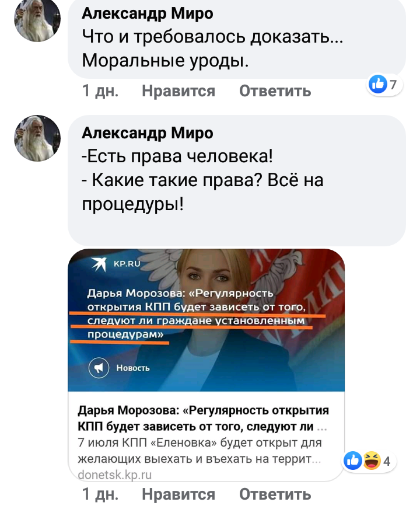
Task: Open the donetsk.kp.ru source link
Action: click(x=115, y=475)
